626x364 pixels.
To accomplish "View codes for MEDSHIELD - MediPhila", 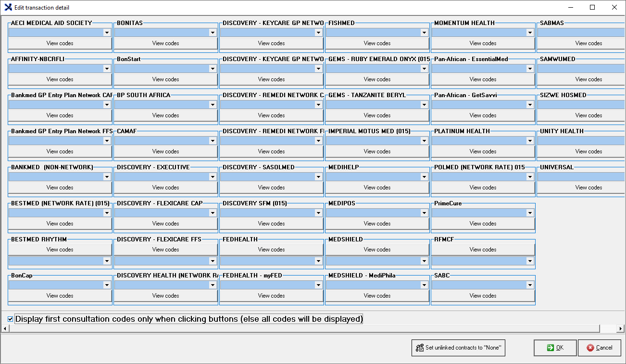I will pos(377,296).
